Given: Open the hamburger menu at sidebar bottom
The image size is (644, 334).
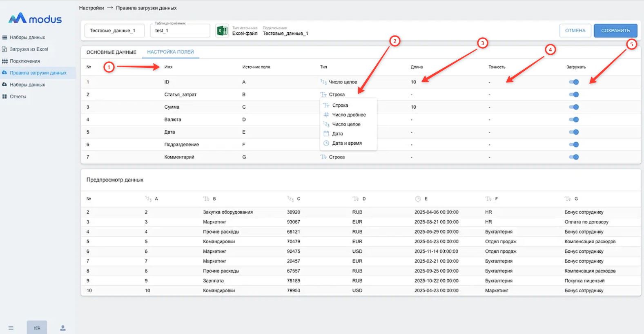Looking at the screenshot, I should click(11, 328).
